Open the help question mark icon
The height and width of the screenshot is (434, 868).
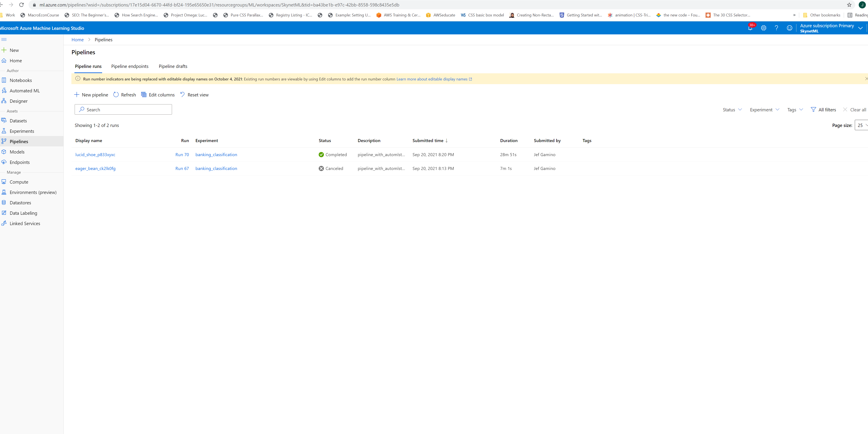coord(776,28)
